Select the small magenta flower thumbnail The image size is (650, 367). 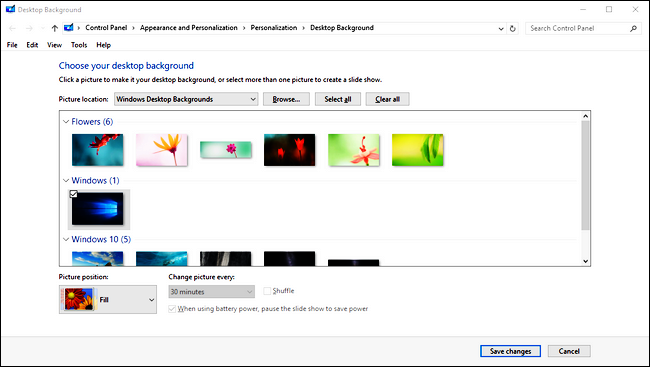point(226,150)
